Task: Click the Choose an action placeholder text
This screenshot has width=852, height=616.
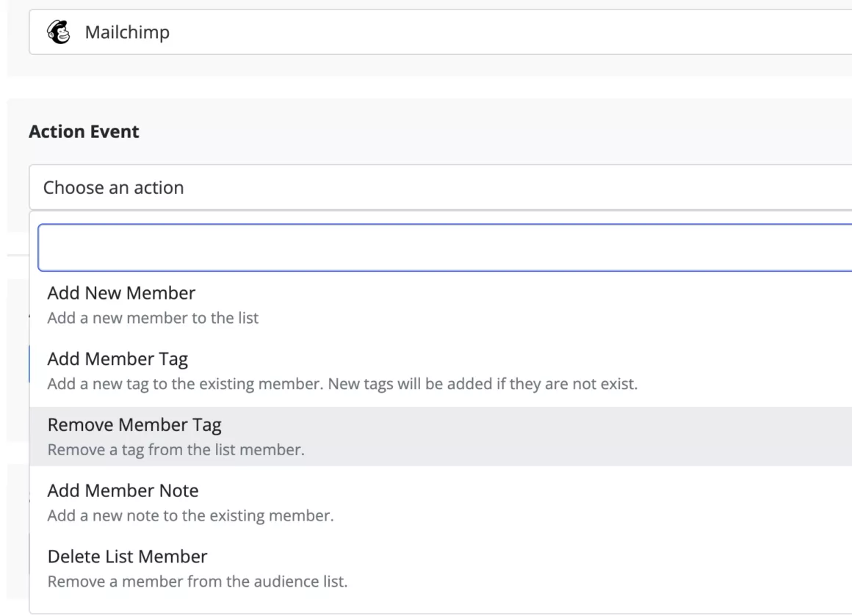Action: (x=113, y=187)
